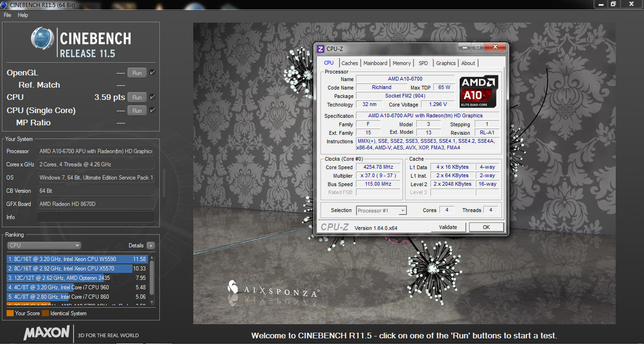Screen dimensions: 644x344
Task: Switch to the Mainboard tab in CPU-Z
Action: pos(375,63)
